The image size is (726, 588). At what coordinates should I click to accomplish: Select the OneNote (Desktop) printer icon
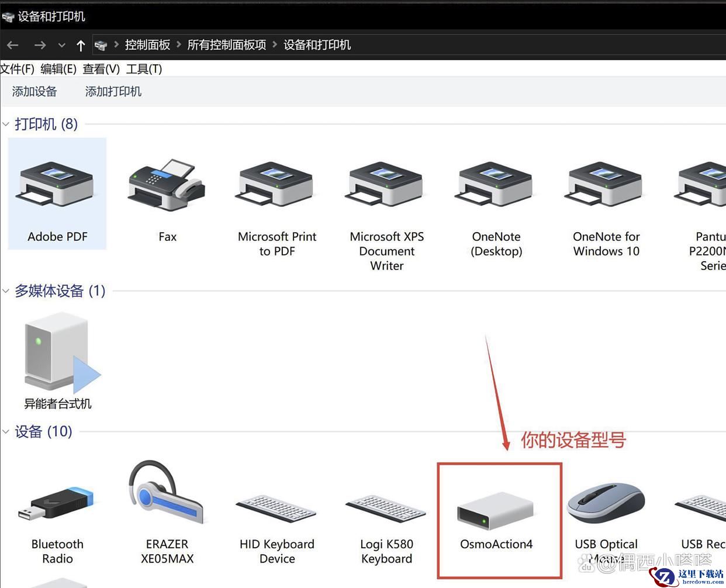[x=496, y=185]
